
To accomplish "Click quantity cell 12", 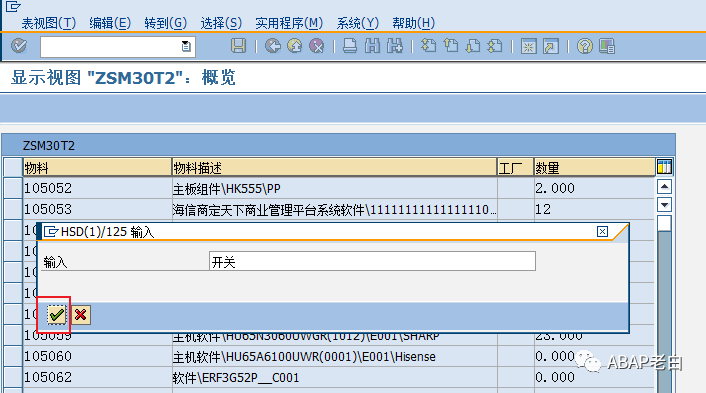I will click(x=594, y=209).
